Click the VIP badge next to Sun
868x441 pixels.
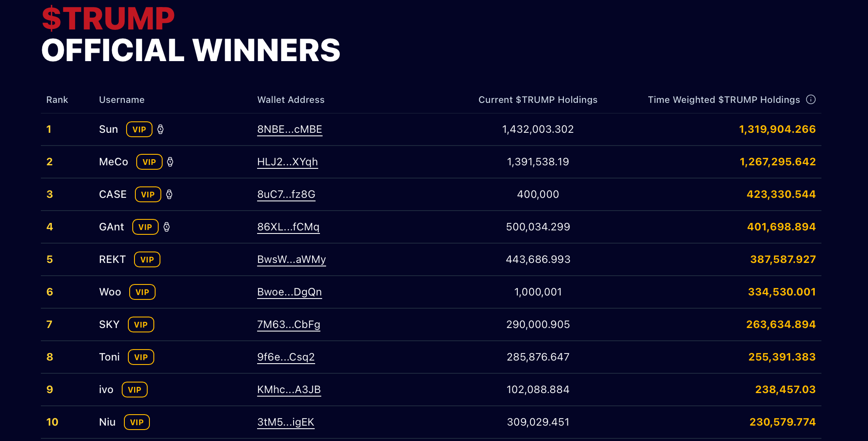pos(139,129)
